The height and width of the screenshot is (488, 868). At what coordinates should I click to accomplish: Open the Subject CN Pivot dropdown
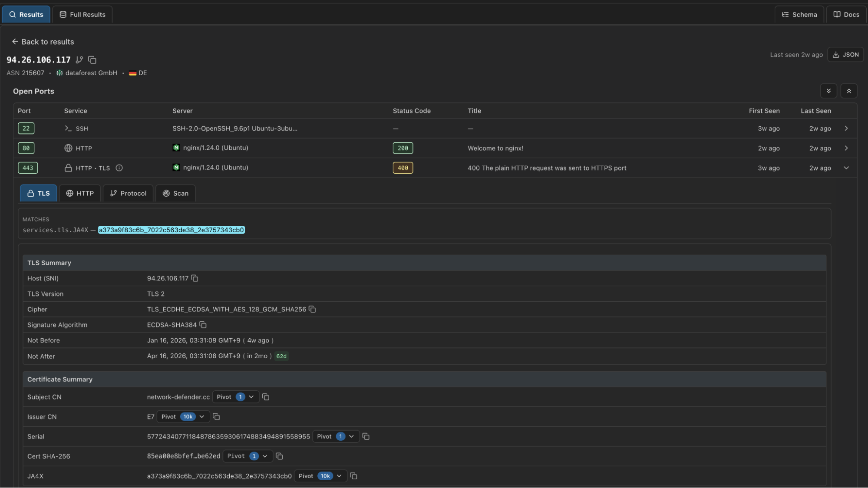pos(235,397)
